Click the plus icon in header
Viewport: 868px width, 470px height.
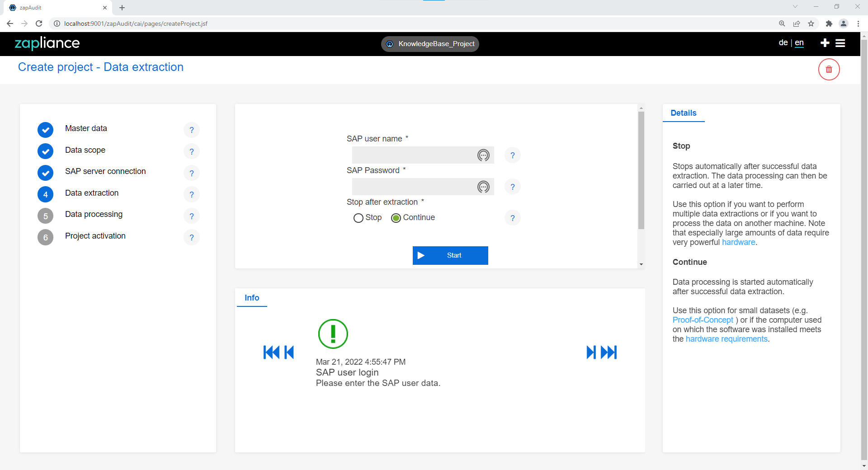pyautogui.click(x=825, y=43)
